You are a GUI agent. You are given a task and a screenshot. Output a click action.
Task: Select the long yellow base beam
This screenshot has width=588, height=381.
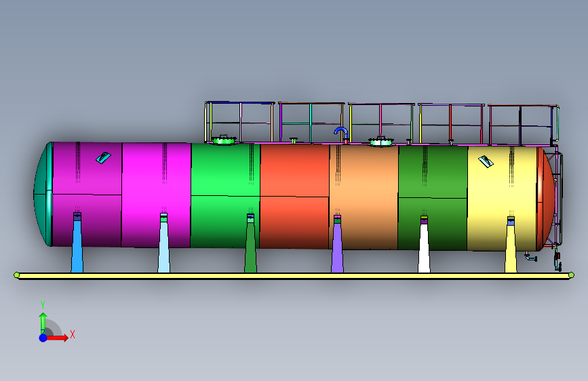pos(294,276)
